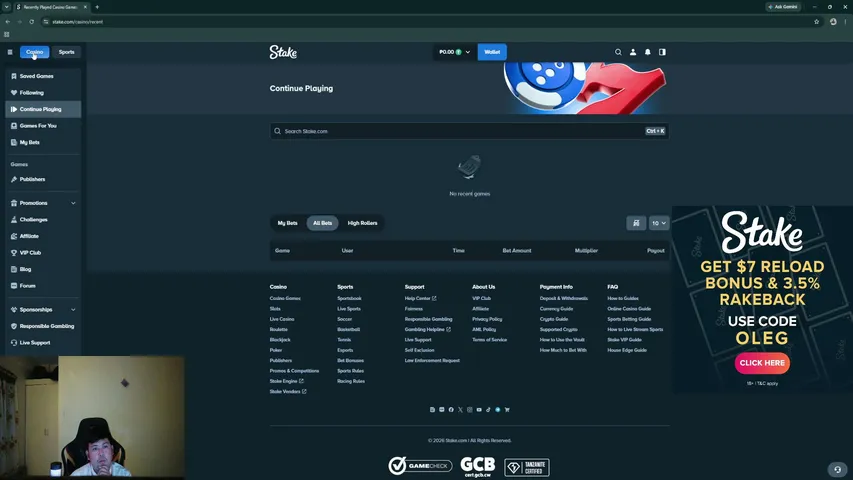This screenshot has height=480, width=853.
Task: Open the rows count dropdown showing 10
Action: click(x=659, y=223)
